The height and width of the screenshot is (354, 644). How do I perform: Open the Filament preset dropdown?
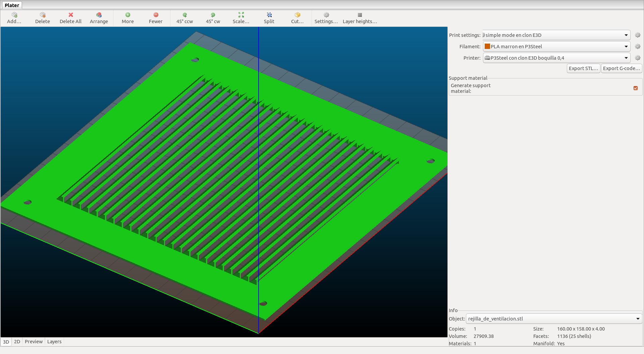[626, 47]
